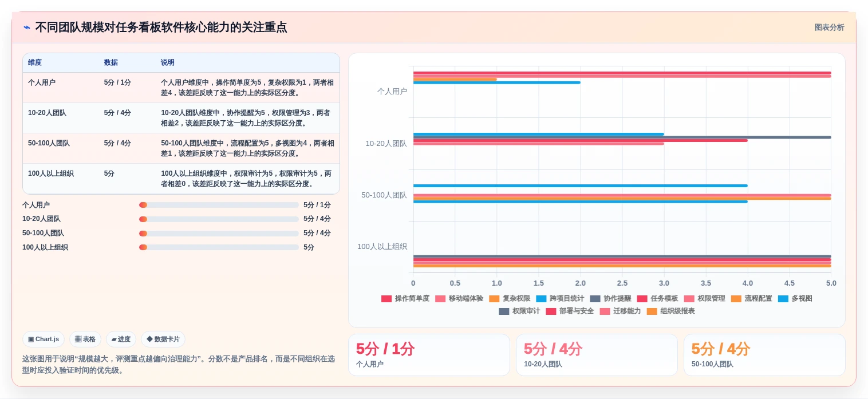Toggle the 跨项目统计 legend entry
868x399 pixels.
tap(560, 298)
